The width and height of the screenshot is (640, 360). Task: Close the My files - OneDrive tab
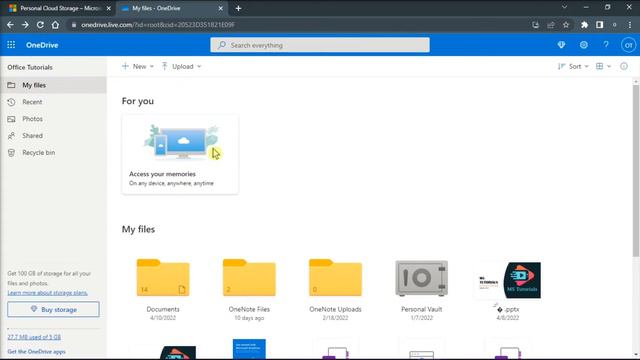220,8
